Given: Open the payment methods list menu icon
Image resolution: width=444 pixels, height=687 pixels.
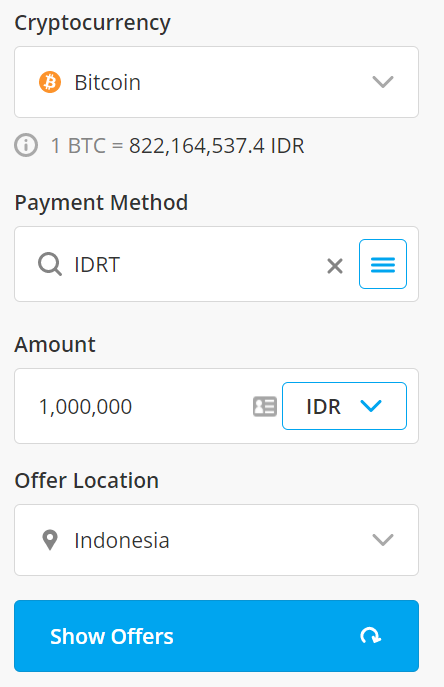Looking at the screenshot, I should [x=383, y=264].
